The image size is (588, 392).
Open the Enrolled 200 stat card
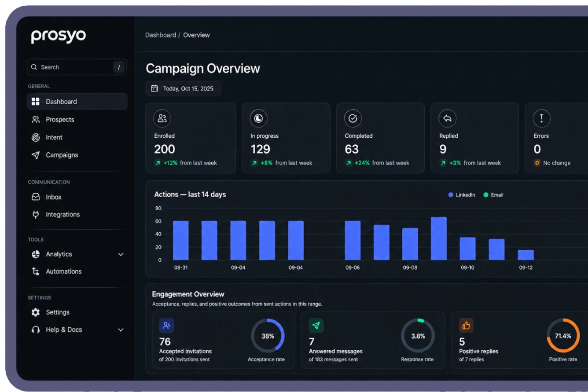click(x=191, y=138)
